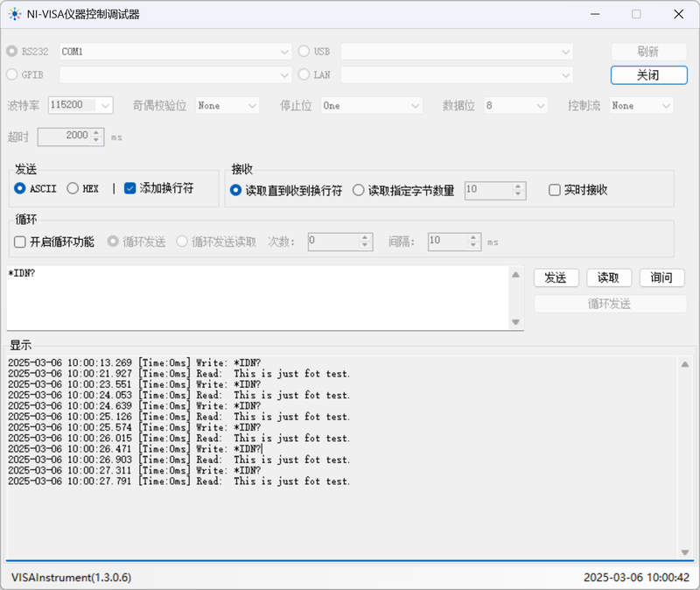Click command box scroll down arrow
This screenshot has height=590, width=700.
click(x=515, y=322)
